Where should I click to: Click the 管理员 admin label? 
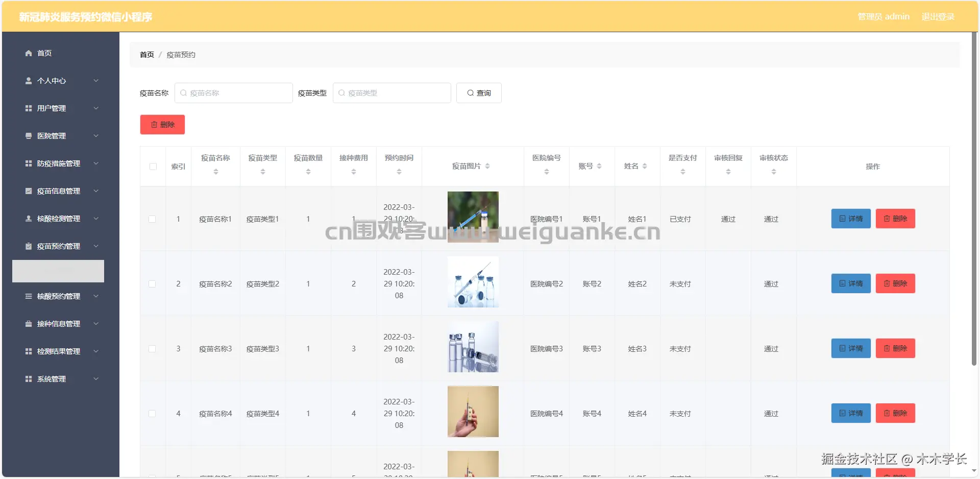(x=884, y=17)
